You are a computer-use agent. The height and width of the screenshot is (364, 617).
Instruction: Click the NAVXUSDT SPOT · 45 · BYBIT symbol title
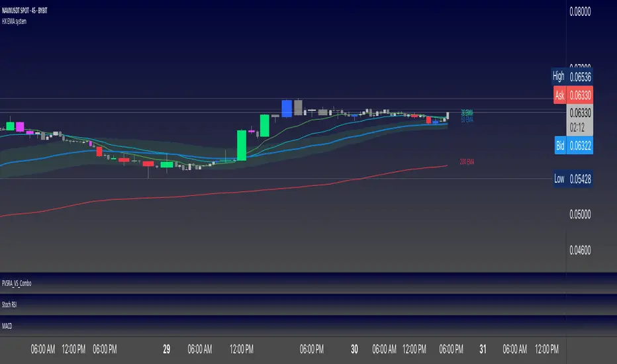pyautogui.click(x=24, y=11)
